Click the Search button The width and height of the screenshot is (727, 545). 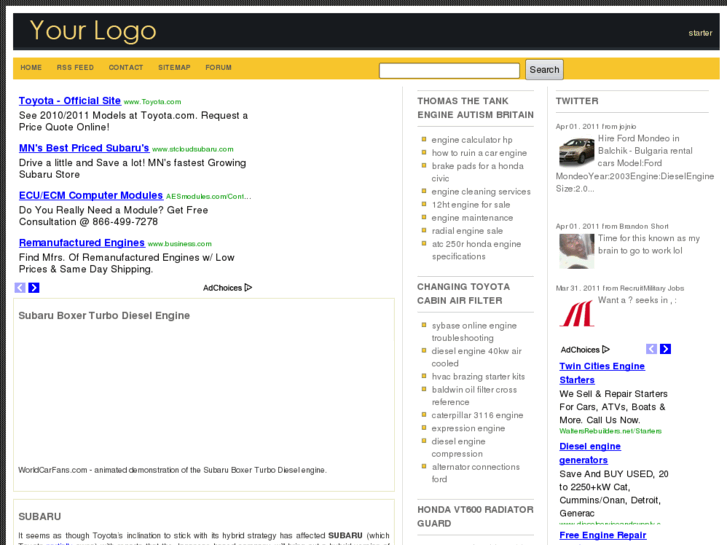click(544, 70)
